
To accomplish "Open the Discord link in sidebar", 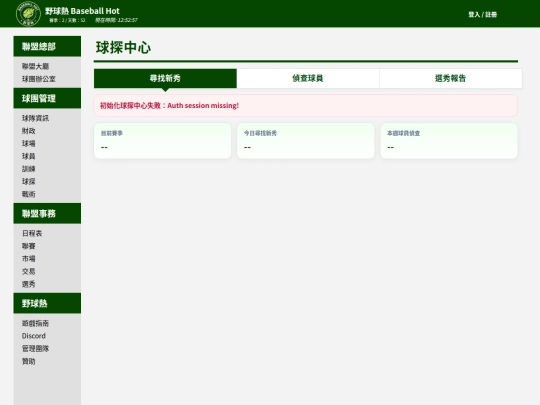I will point(34,336).
